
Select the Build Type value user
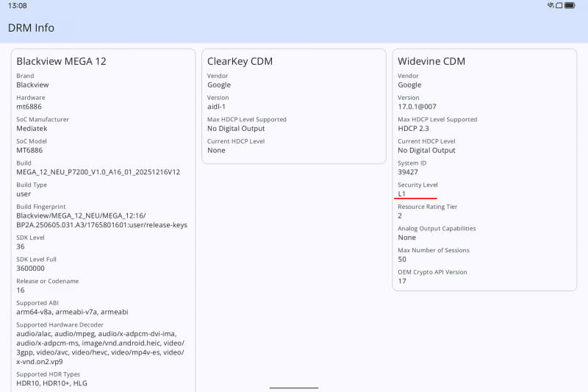point(24,194)
